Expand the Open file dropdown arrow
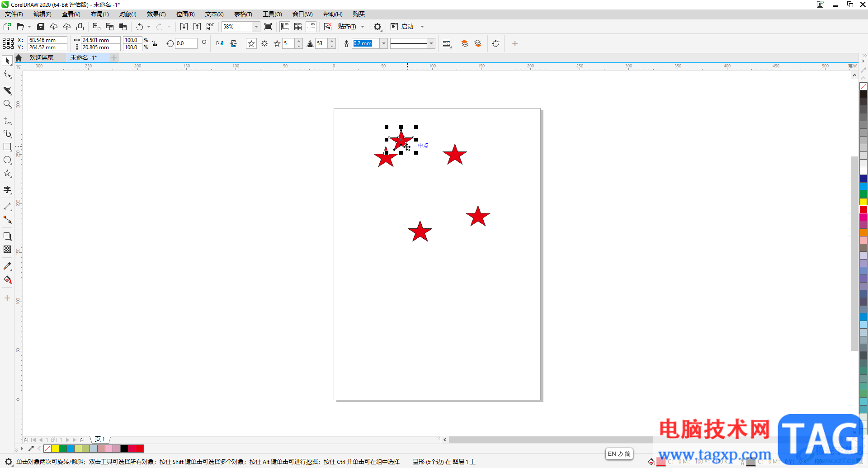Screen dimensions: 868x468 point(29,27)
